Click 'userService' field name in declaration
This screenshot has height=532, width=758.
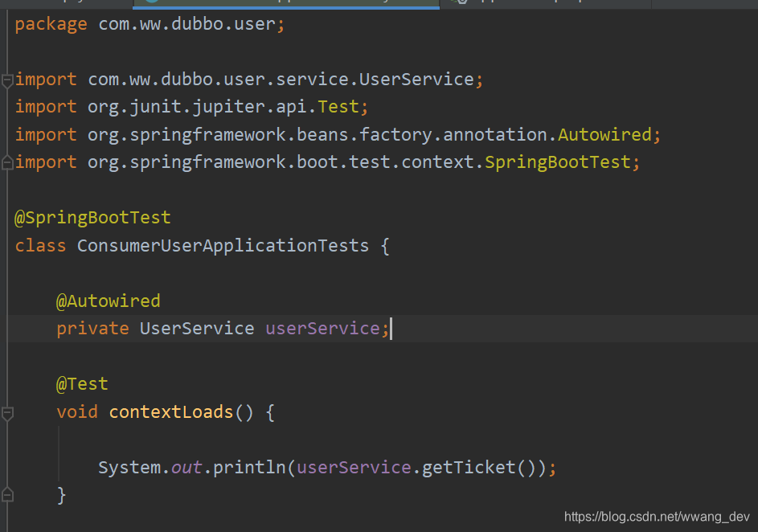[322, 329]
